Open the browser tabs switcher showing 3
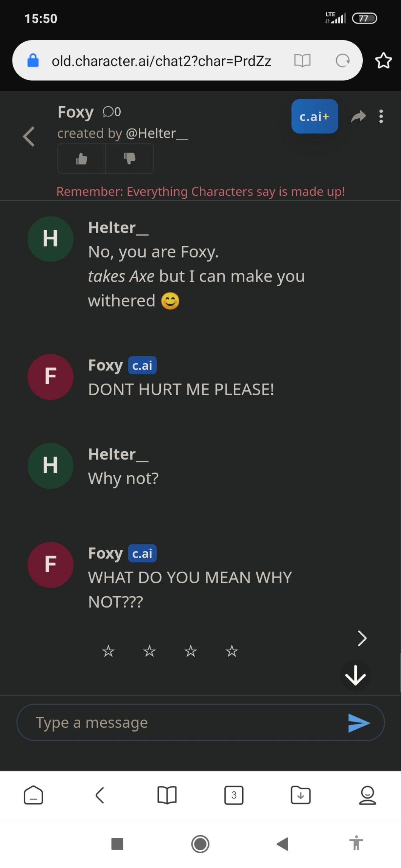Screen dimensions: 401x868 click(234, 795)
